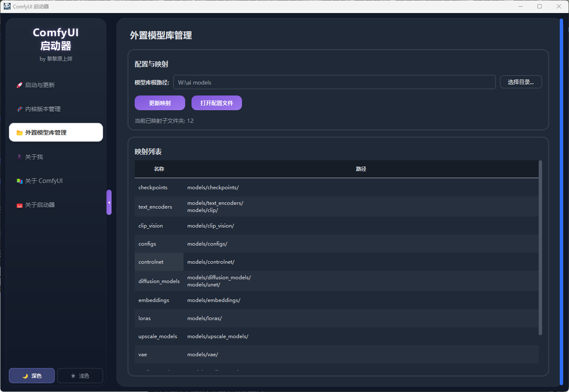Select the upscale_models name cell
Screen dimensions: 569x392
coord(159,336)
